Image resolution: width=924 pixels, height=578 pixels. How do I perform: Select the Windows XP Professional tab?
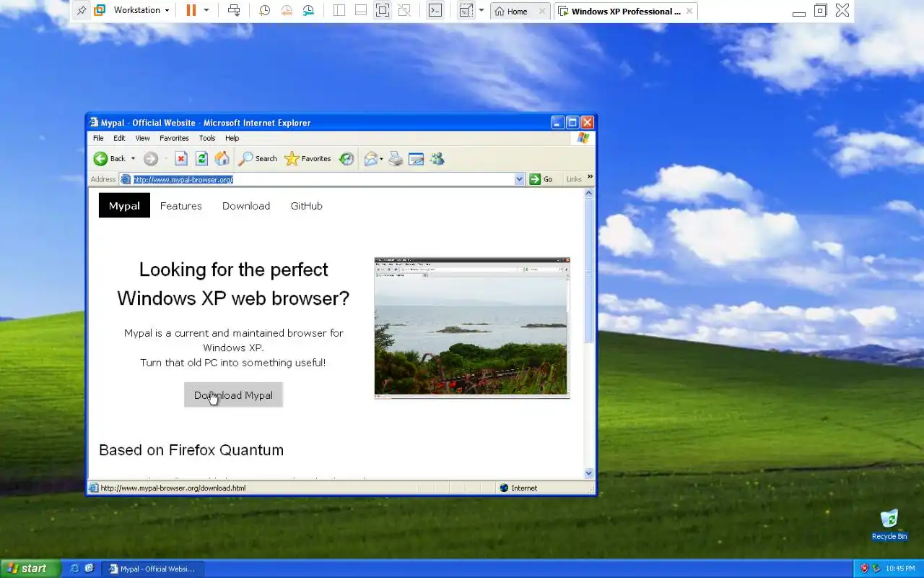pyautogui.click(x=626, y=11)
